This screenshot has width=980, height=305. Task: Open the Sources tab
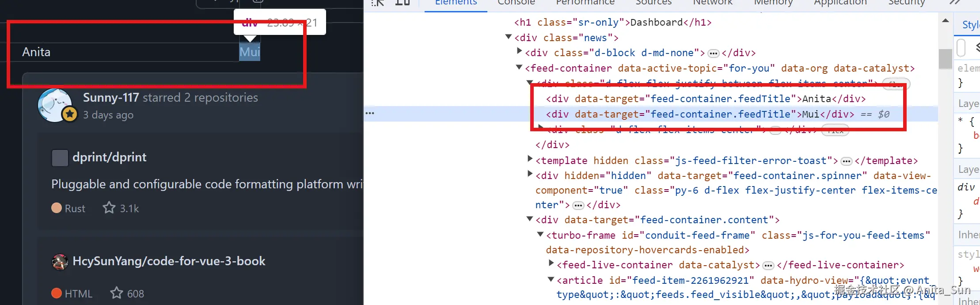click(653, 3)
